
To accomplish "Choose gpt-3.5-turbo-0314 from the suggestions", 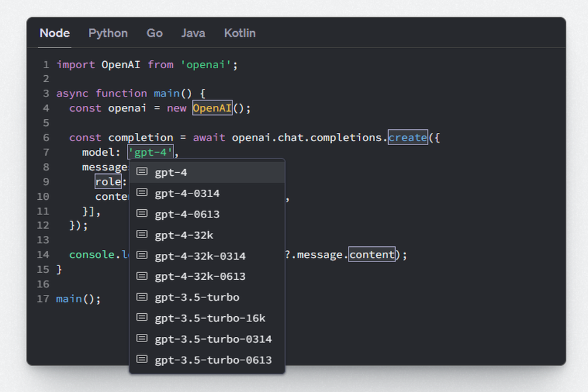I will tap(207, 339).
